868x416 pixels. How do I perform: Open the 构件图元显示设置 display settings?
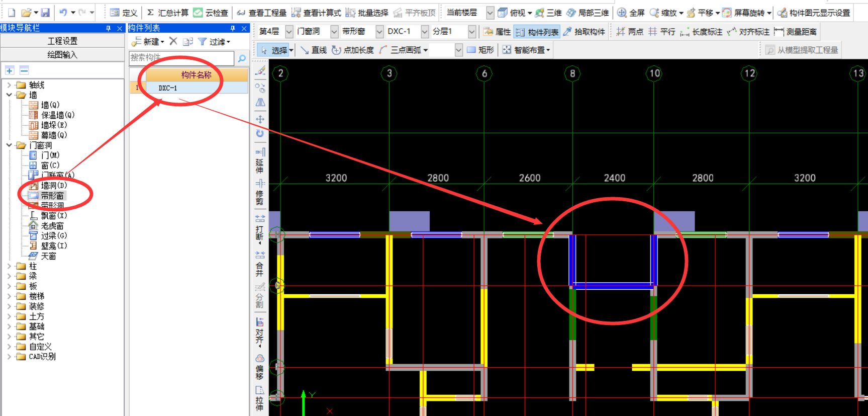(814, 13)
